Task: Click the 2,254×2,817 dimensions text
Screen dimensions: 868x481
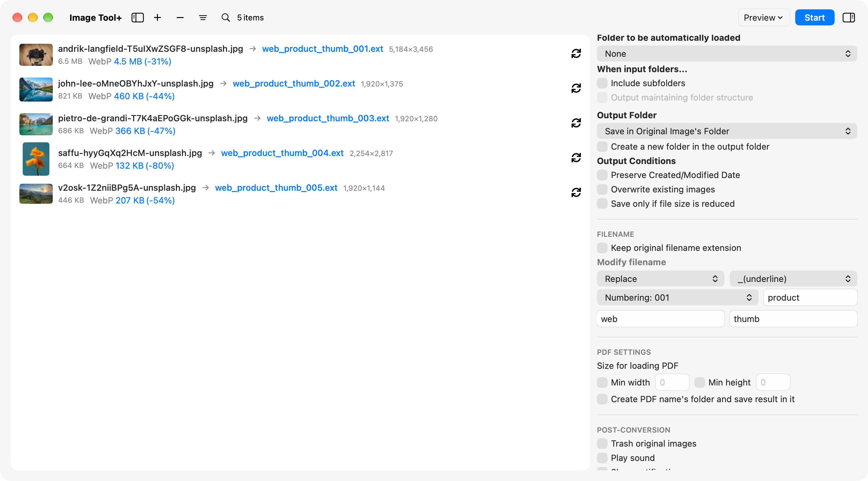Action: tap(371, 153)
